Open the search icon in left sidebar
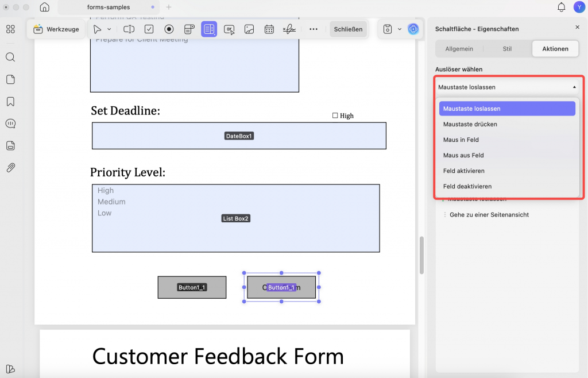 [10, 57]
